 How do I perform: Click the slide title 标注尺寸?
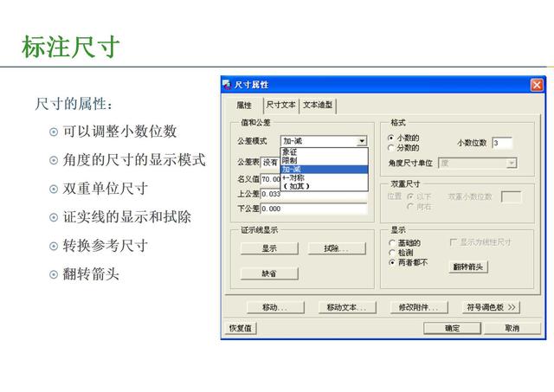point(71,47)
